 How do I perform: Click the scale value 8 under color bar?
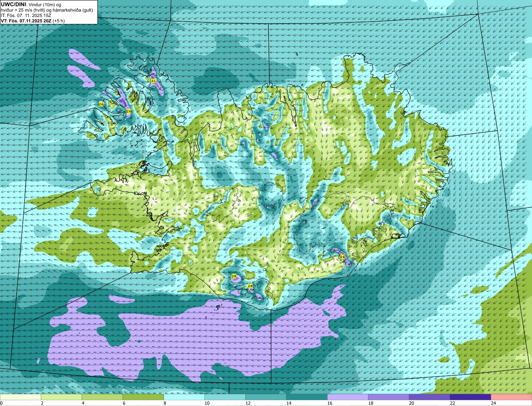[x=165, y=403]
